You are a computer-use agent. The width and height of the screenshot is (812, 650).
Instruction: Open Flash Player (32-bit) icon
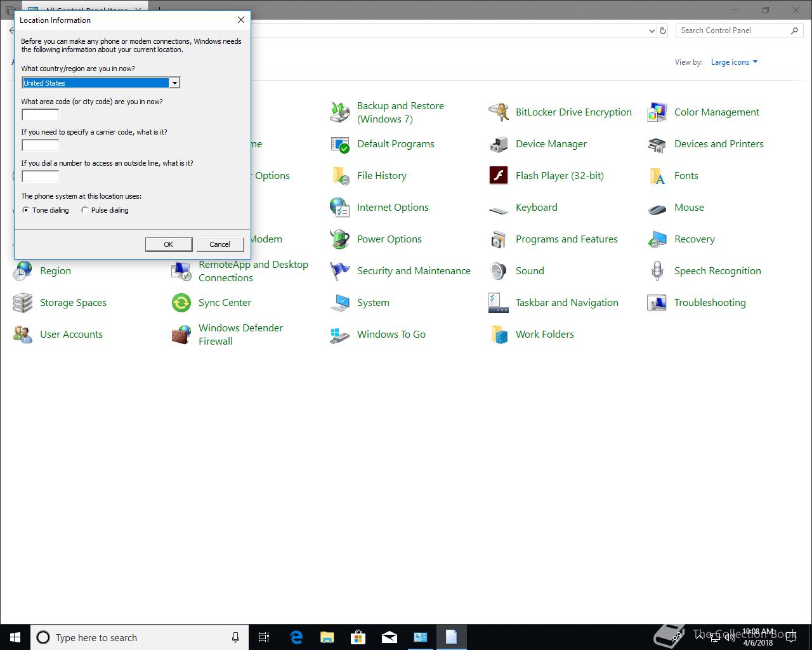point(499,176)
